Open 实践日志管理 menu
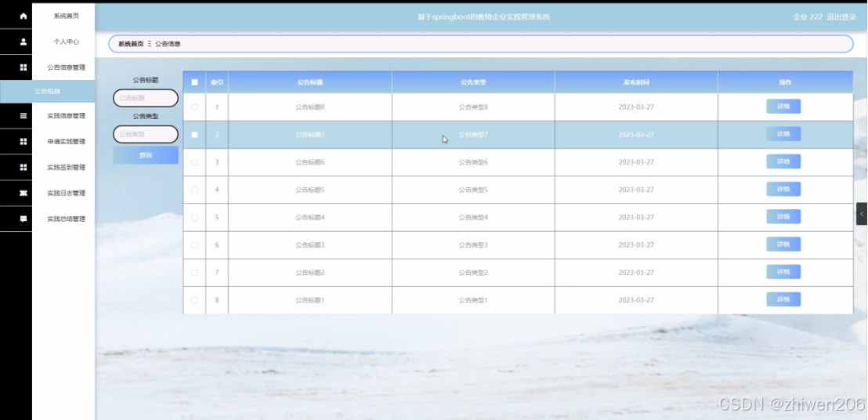Screen dimensions: 868x420 [67, 193]
